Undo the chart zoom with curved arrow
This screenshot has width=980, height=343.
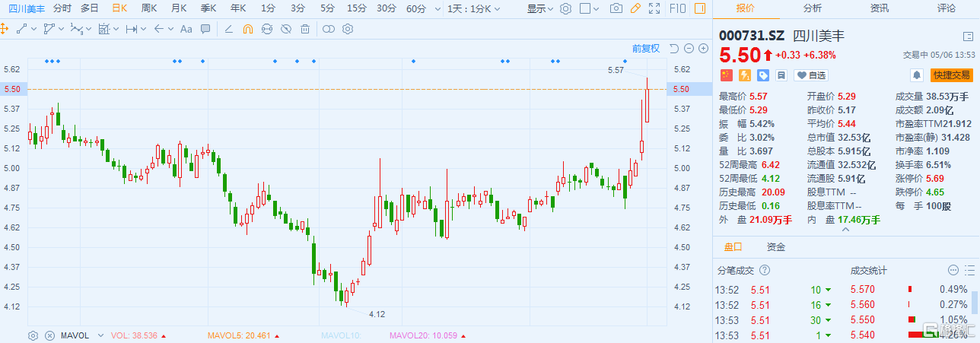[674, 49]
